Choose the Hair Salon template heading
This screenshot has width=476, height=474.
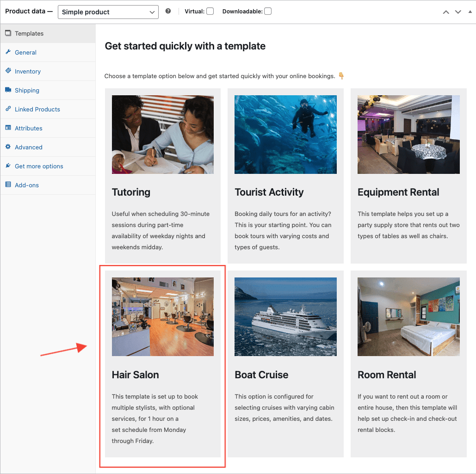pos(136,375)
